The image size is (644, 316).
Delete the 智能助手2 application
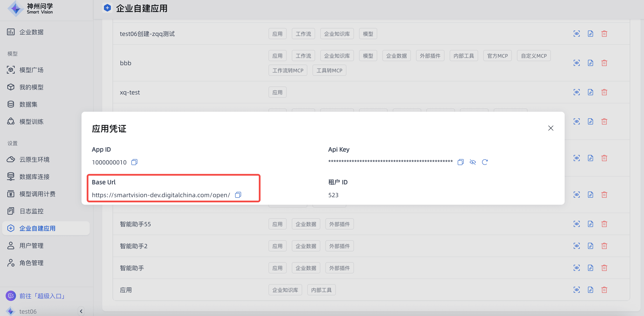coord(604,246)
